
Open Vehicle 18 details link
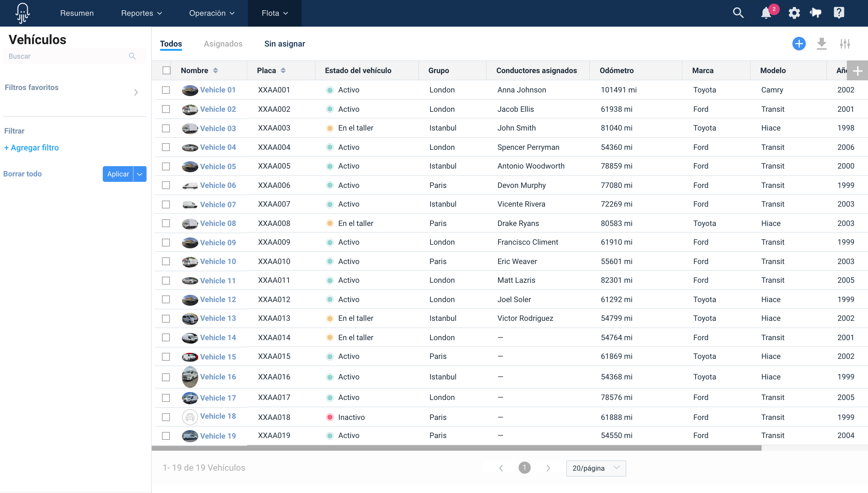(x=218, y=416)
